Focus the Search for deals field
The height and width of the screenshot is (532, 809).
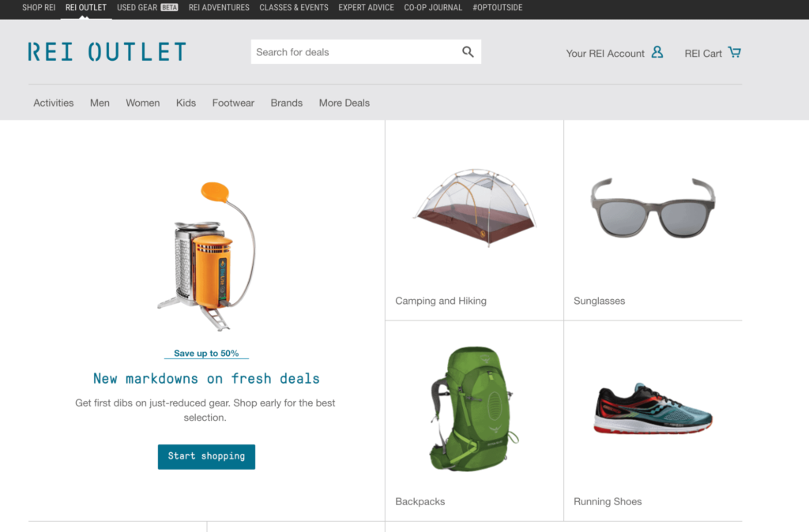click(x=356, y=52)
